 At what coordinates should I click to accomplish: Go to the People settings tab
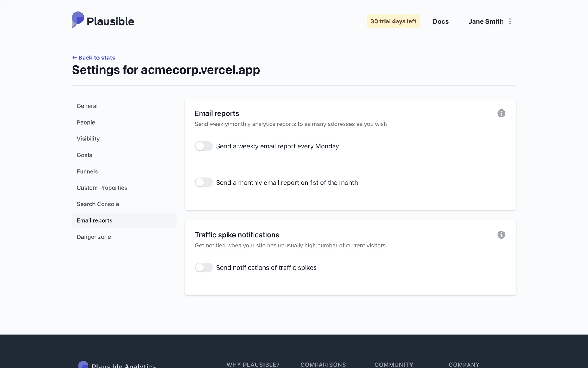click(86, 122)
